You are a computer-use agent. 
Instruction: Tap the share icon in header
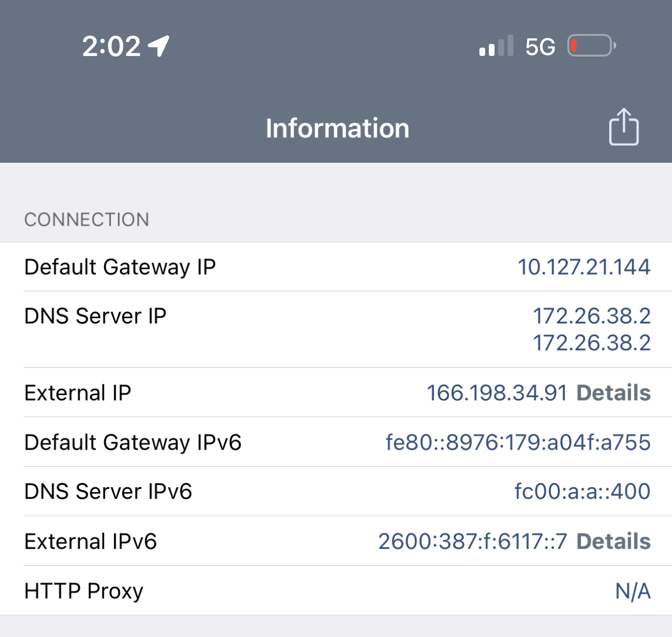coord(623,127)
